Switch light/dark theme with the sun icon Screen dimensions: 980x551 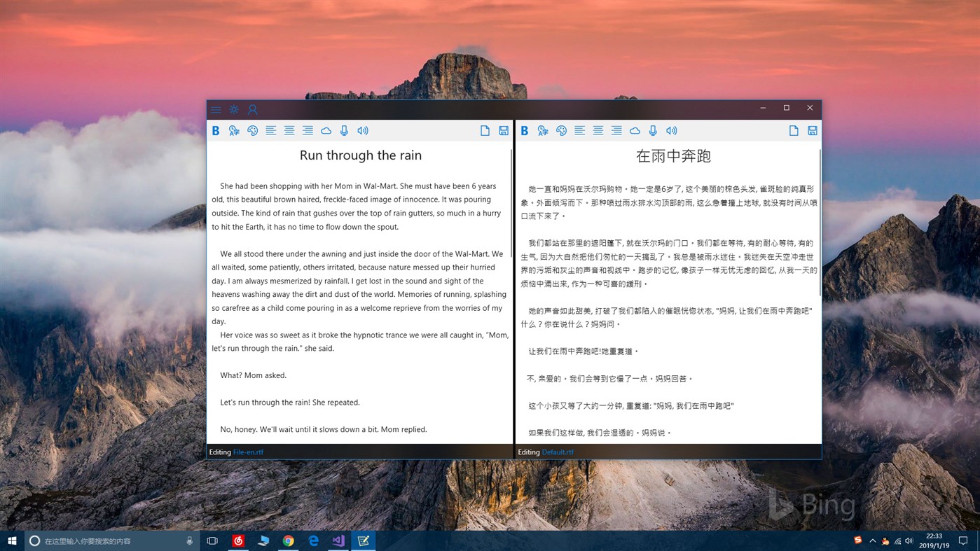233,109
